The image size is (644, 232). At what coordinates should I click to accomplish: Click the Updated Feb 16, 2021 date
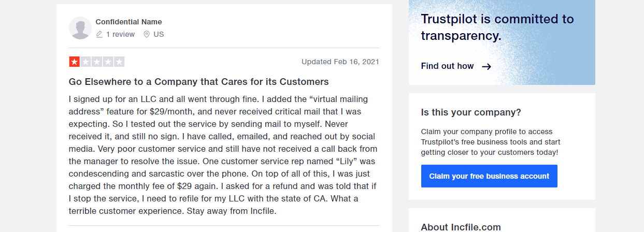(340, 62)
